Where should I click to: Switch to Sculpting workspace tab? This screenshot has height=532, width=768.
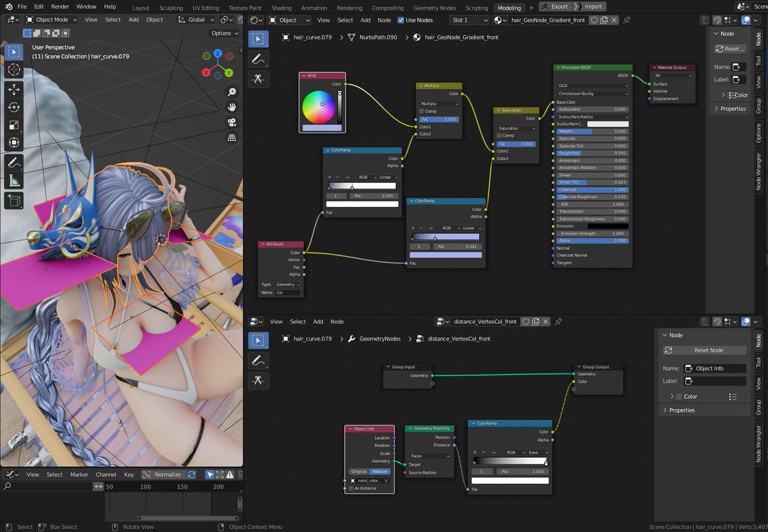coord(171,8)
